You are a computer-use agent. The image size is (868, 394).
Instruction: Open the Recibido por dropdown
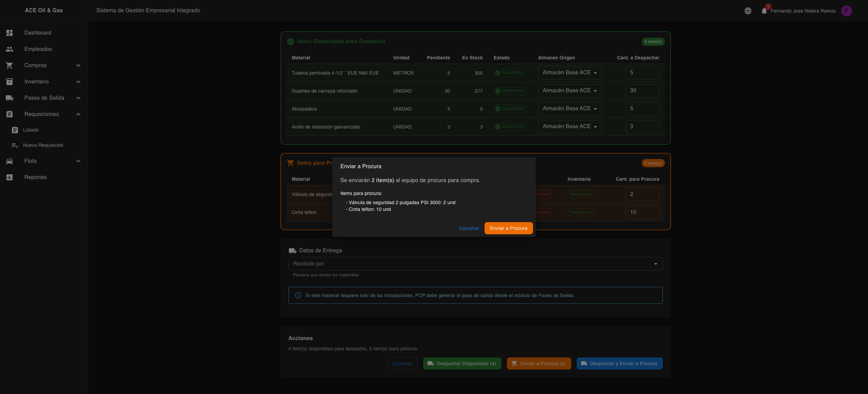[475, 264]
